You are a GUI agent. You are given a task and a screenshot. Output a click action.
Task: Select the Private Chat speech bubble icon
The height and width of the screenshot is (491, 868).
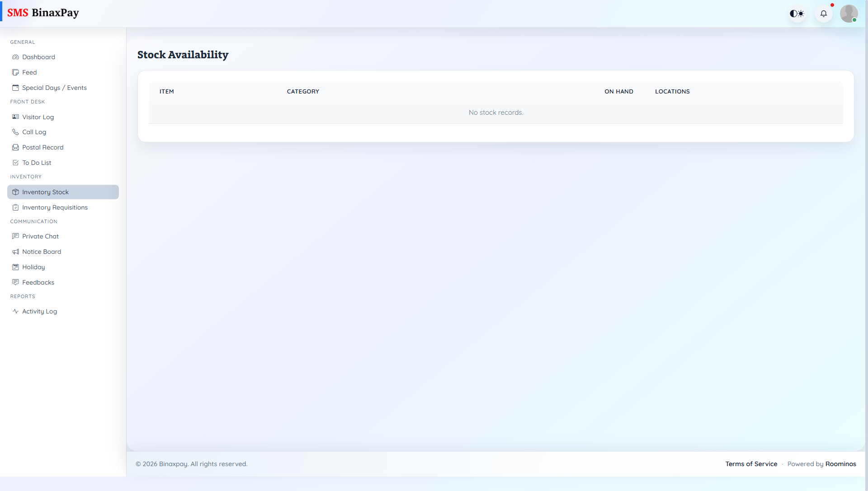(x=15, y=236)
